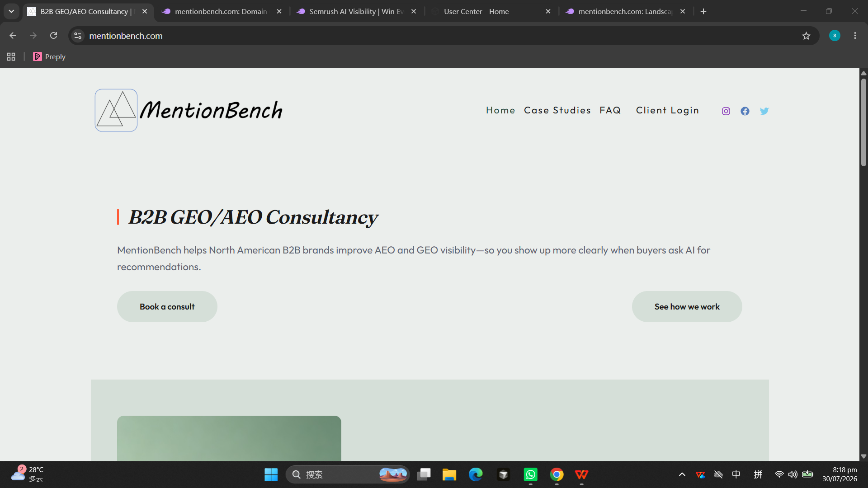Open the clock and date 8:18 pm
Screen dimensions: 868x488
point(840,474)
